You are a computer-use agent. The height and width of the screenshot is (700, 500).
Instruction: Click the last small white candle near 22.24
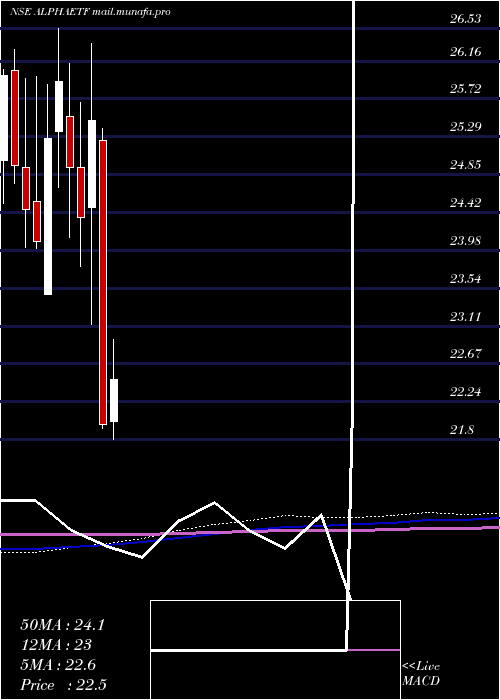(114, 400)
